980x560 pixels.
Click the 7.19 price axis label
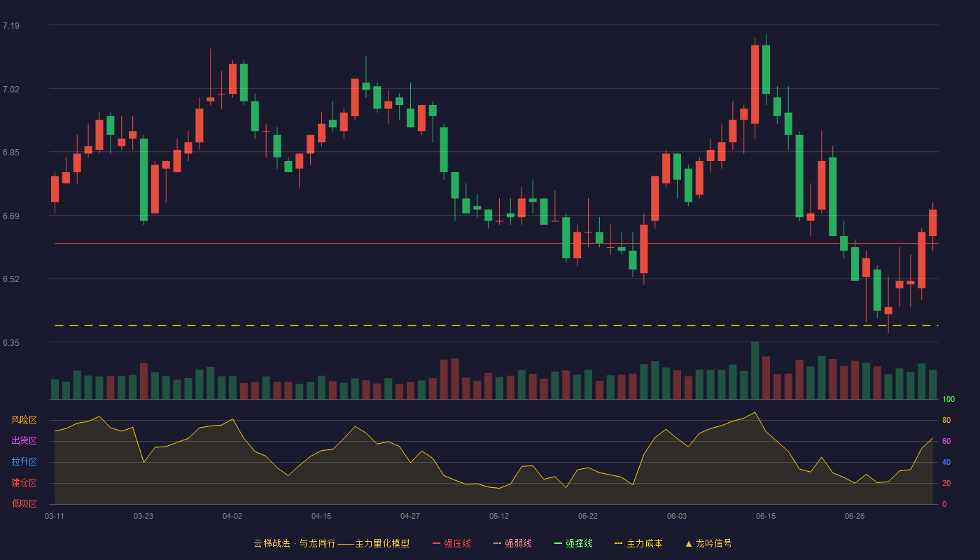click(x=11, y=26)
